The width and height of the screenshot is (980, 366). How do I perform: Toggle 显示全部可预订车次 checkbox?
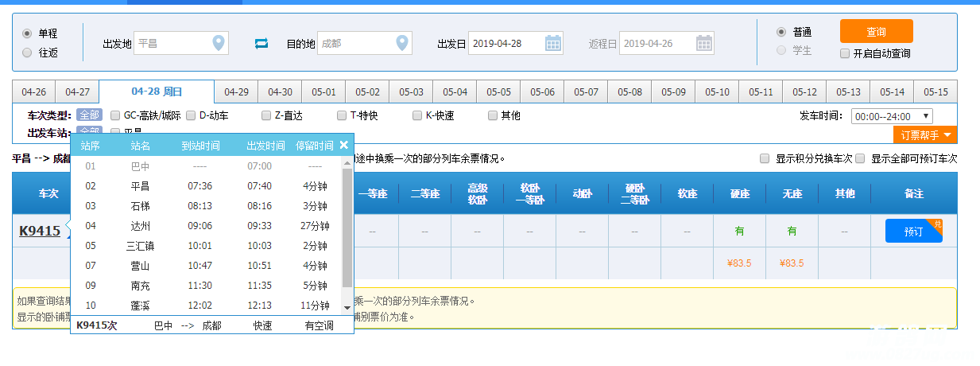pyautogui.click(x=860, y=158)
